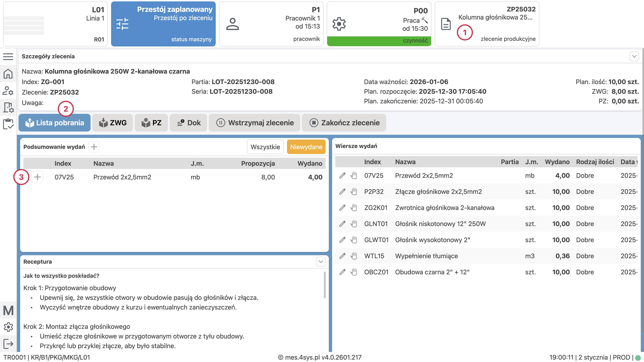This screenshot has width=644, height=362.
Task: Go to home screen via sidebar home icon
Action: [8, 74]
